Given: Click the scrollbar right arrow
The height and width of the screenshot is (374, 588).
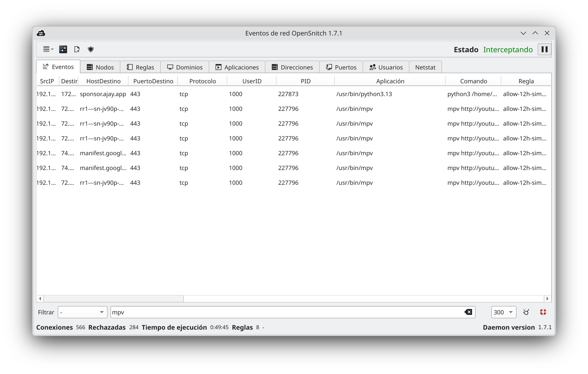Looking at the screenshot, I should coord(547,299).
